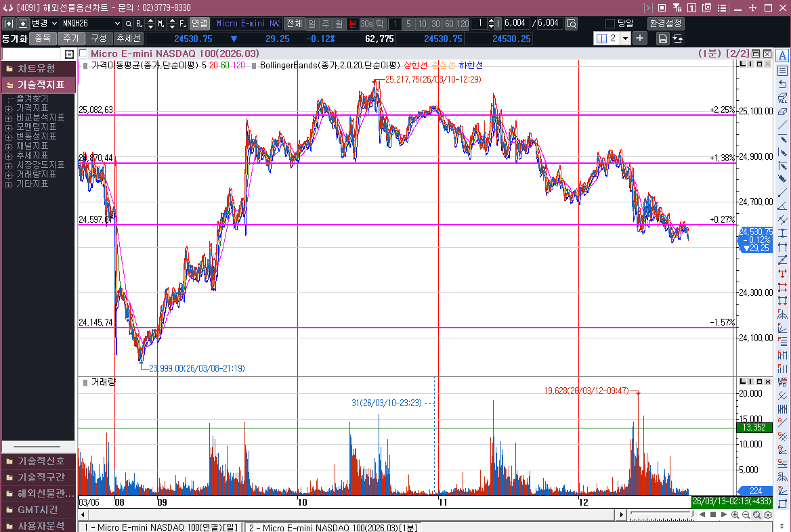Screen dimensions: 791x532
Task: Tick the checkbox beside Micro E-mini NASDAQ title
Action: [x=83, y=53]
